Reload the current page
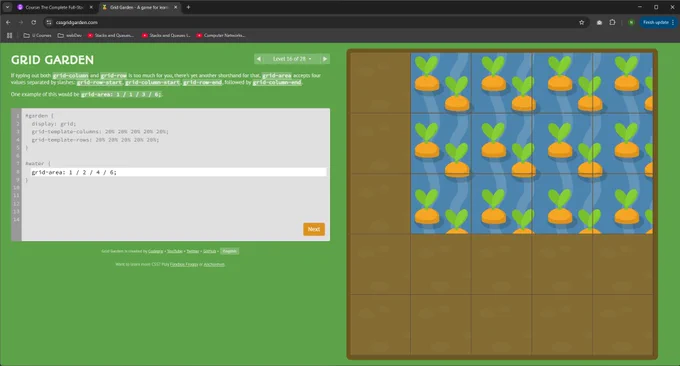 coord(33,23)
